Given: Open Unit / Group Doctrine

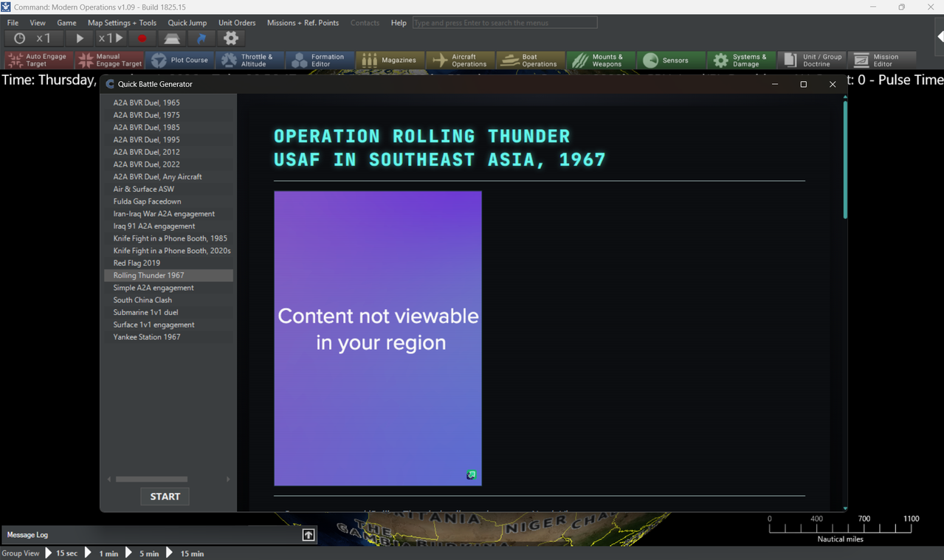Looking at the screenshot, I should point(812,61).
